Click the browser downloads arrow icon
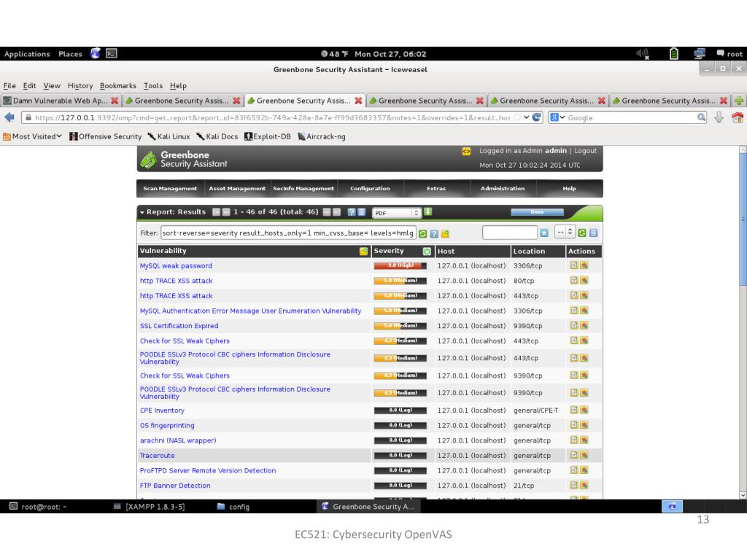The image size is (747, 560). point(719,117)
